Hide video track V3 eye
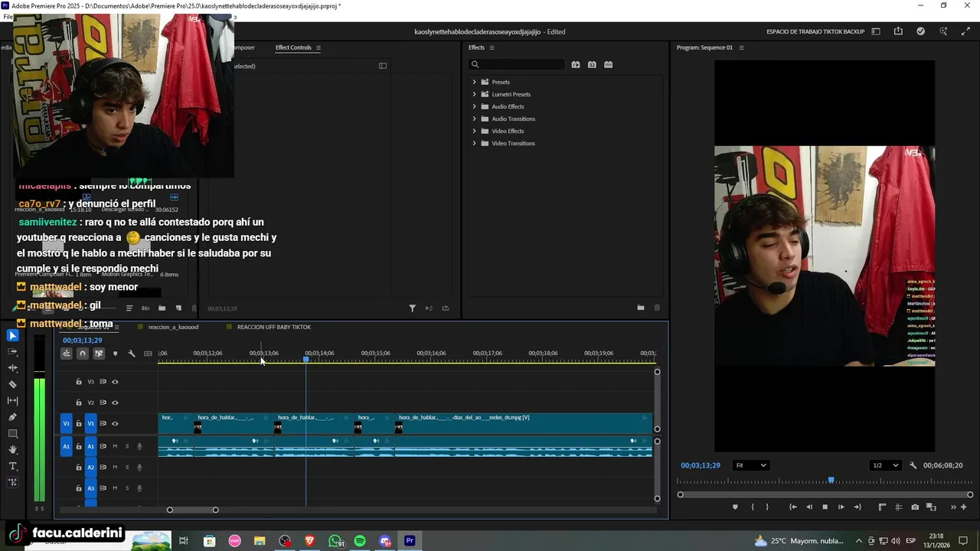The height and width of the screenshot is (551, 980). pyautogui.click(x=115, y=382)
